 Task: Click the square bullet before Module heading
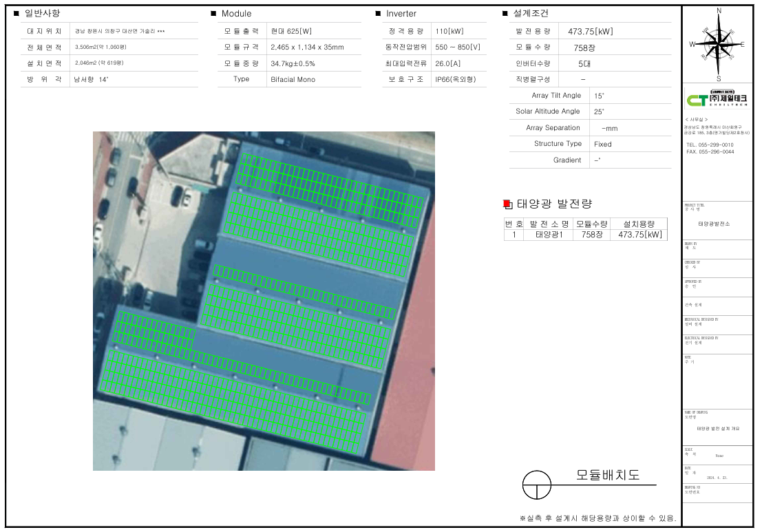(x=213, y=14)
